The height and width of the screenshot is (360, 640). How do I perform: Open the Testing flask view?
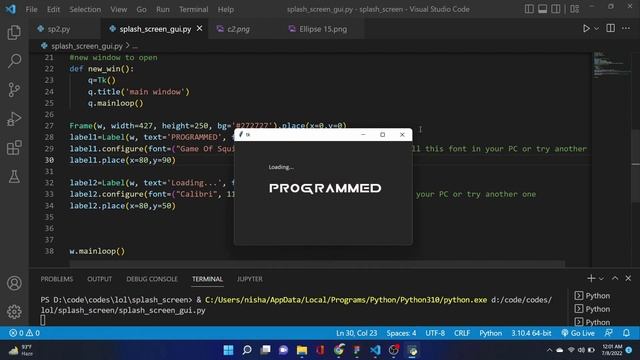(14, 176)
